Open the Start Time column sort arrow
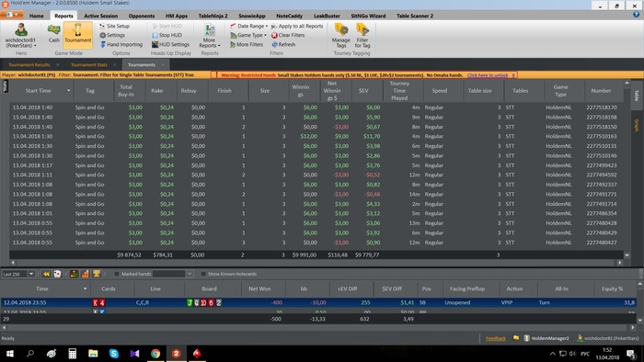Viewport: 644px width, 362px height. [69, 91]
